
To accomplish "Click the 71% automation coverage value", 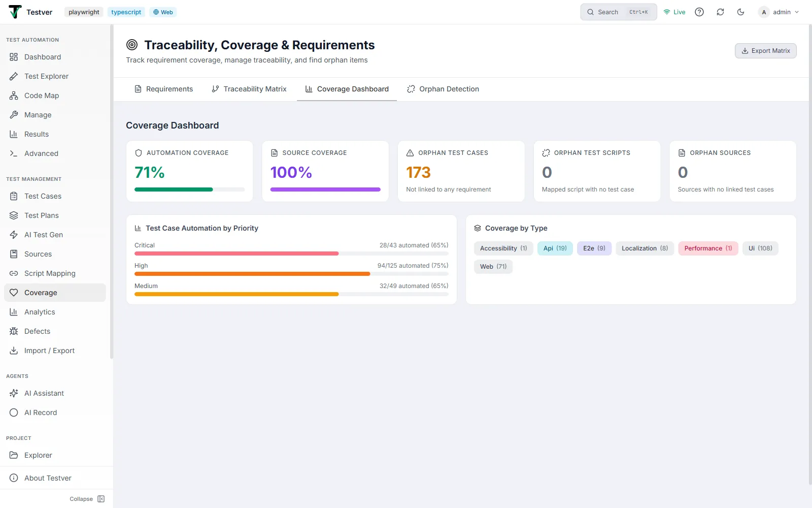I will pyautogui.click(x=150, y=173).
